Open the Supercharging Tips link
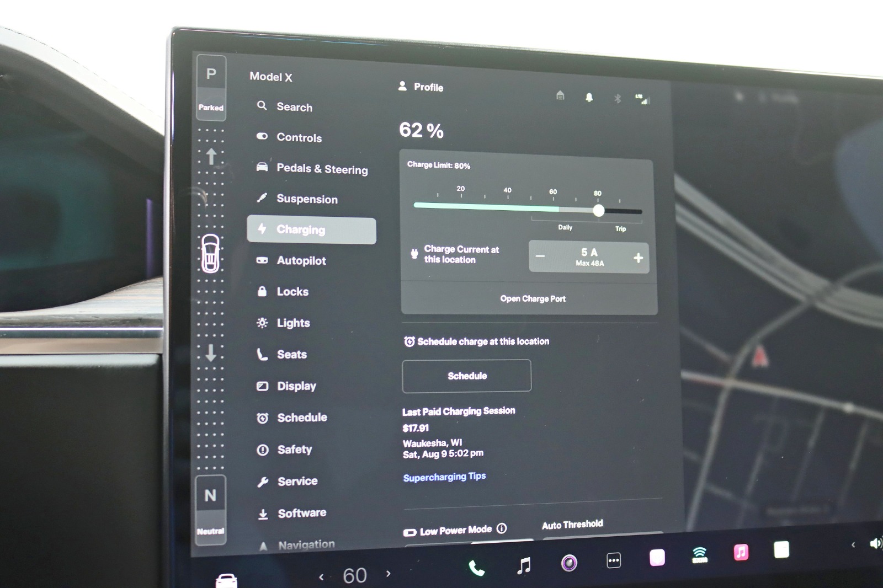Screen dimensions: 883x588 click(445, 475)
